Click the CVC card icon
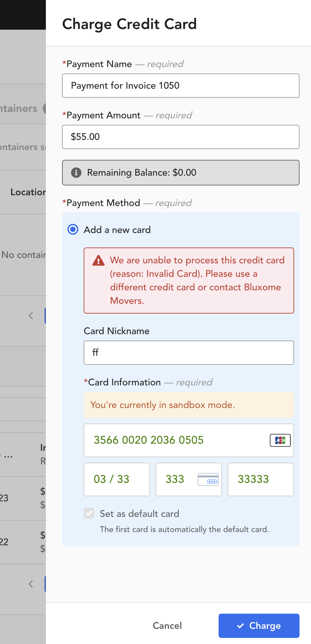The image size is (311, 644). (x=208, y=479)
